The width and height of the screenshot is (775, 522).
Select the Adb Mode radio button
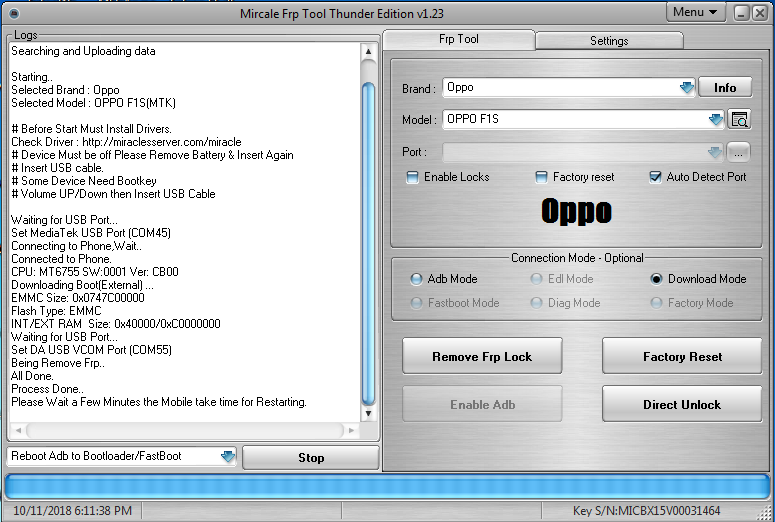tap(416, 279)
